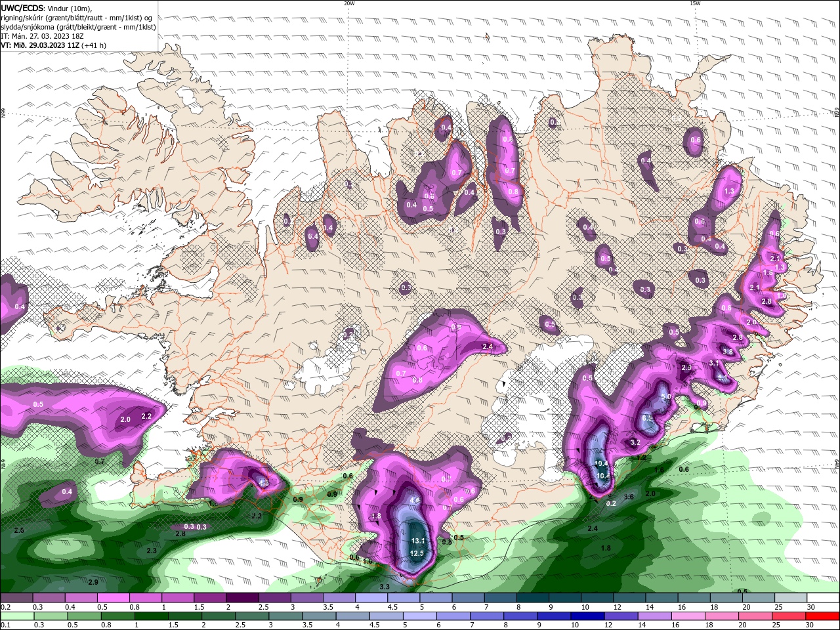Click the 2.2 snow value in the western purple area
Image resolution: width=840 pixels, height=630 pixels.
click(146, 416)
